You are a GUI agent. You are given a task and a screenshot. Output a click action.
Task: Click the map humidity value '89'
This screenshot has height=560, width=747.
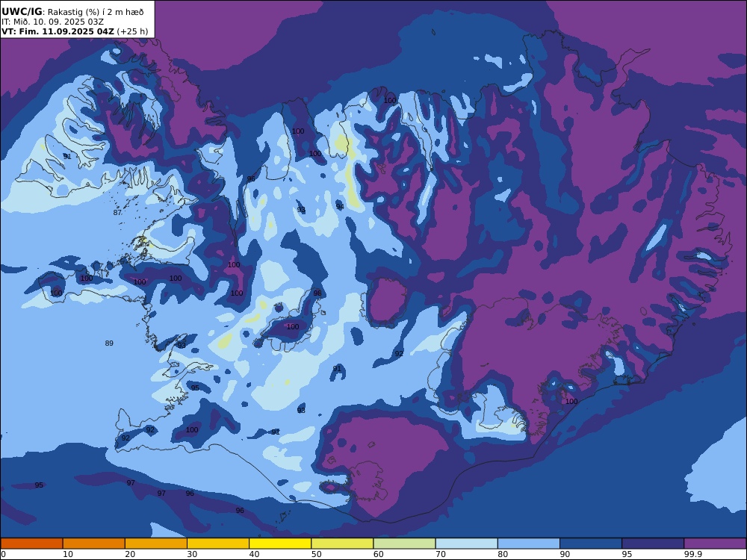(x=109, y=343)
